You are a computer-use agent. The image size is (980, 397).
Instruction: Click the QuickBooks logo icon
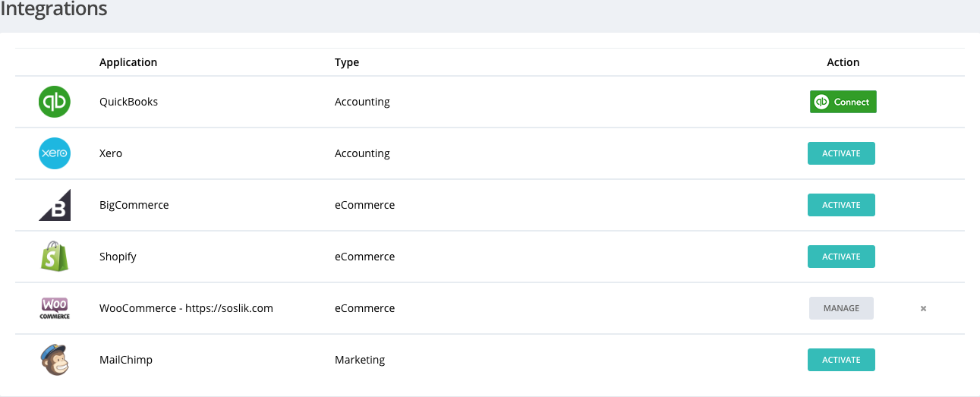55,102
